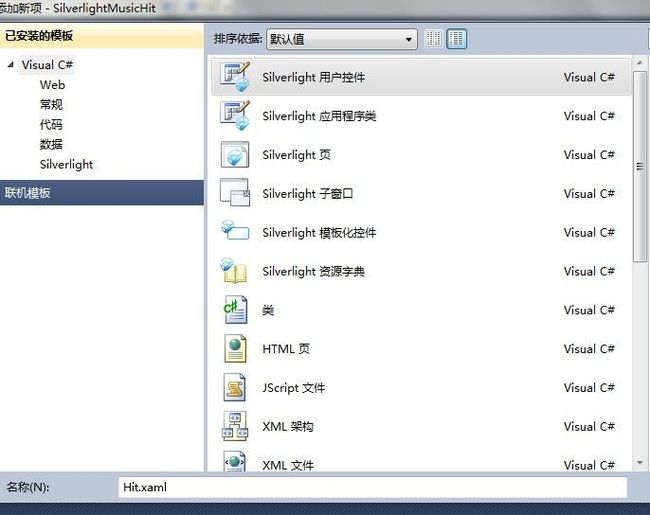Switch to medium icons list view
Screen dimensions: 650x515
point(456,39)
